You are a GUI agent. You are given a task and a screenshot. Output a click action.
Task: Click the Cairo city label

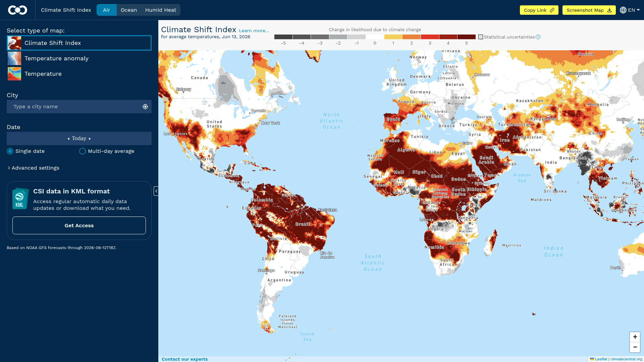tap(467, 143)
